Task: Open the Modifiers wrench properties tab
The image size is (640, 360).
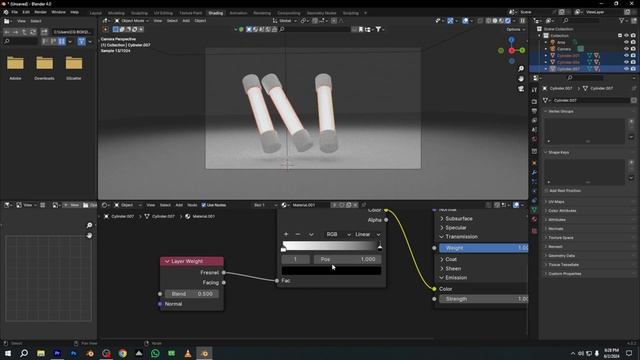Action: tap(534, 173)
